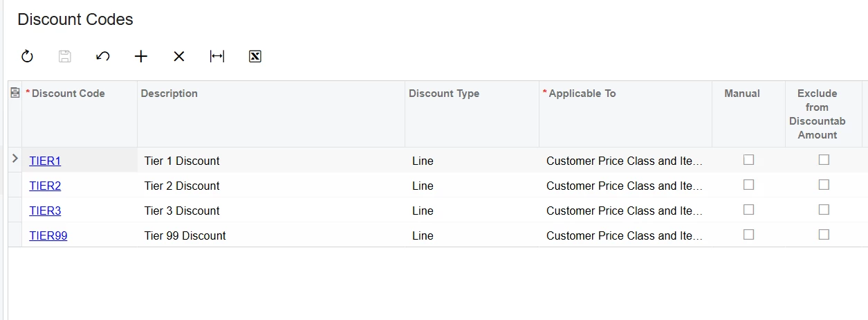
Task: Click the Description column header
Action: tap(169, 94)
